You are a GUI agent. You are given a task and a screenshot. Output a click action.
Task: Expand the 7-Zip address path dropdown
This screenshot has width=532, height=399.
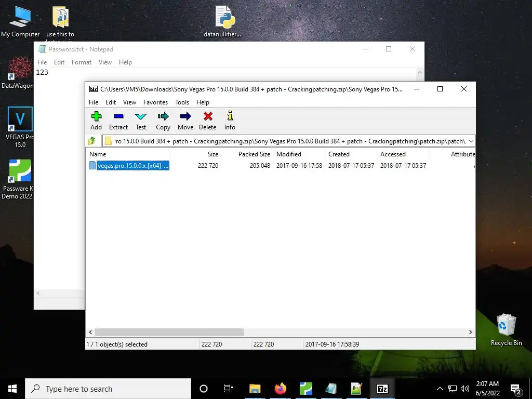(x=471, y=141)
